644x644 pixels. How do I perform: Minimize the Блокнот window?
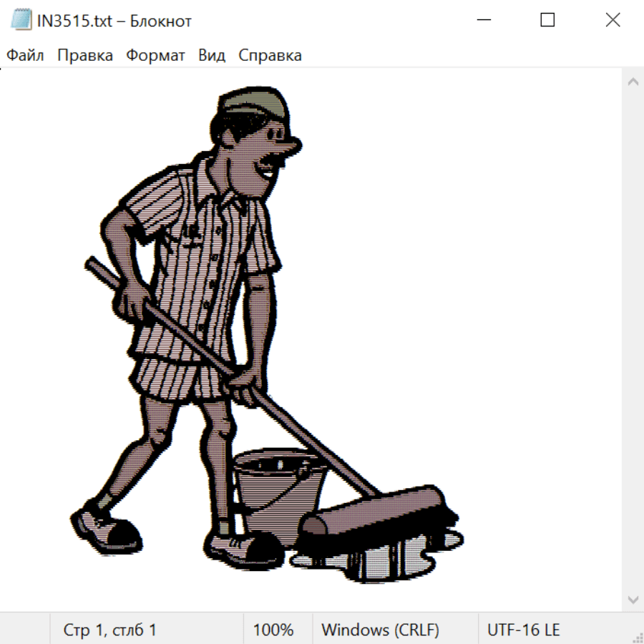(484, 20)
